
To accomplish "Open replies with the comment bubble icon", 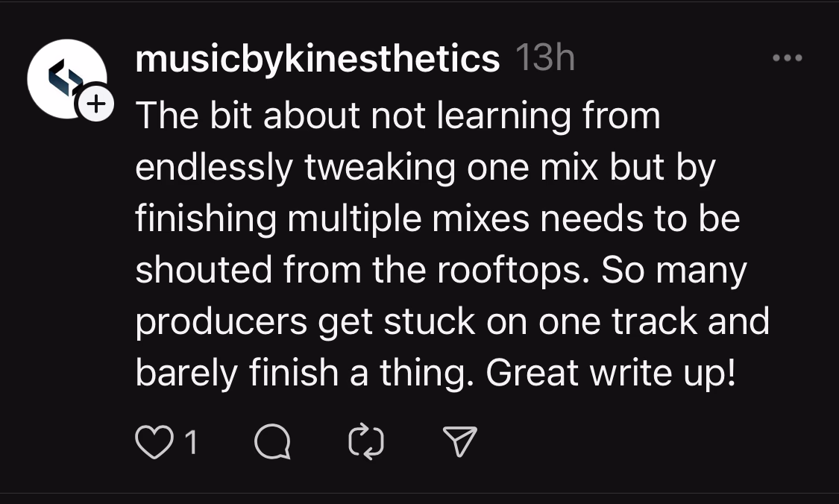I will 272,444.
